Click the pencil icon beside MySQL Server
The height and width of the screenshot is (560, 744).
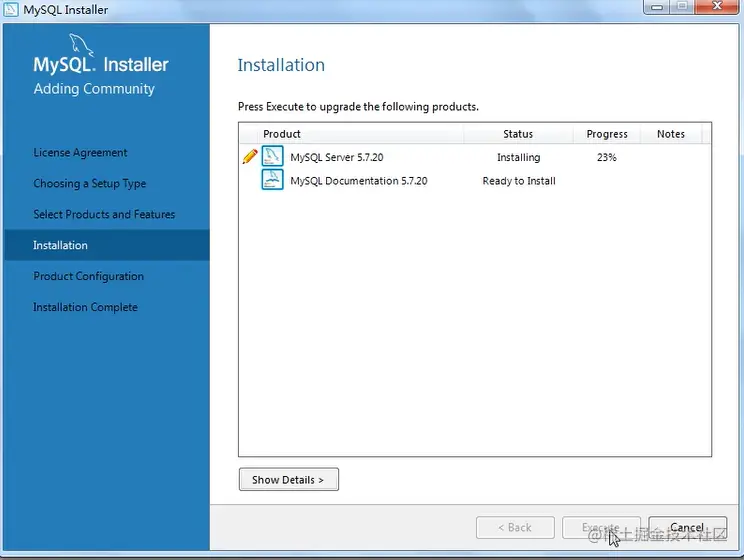[x=250, y=156]
